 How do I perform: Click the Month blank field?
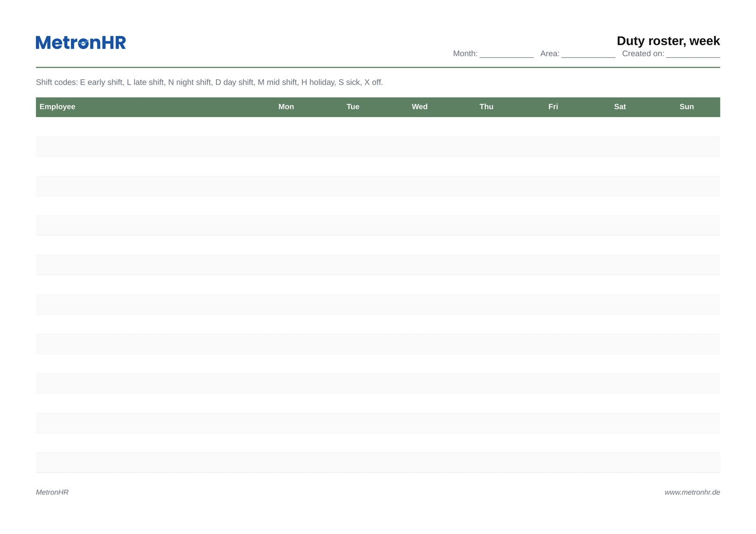pyautogui.click(x=507, y=54)
